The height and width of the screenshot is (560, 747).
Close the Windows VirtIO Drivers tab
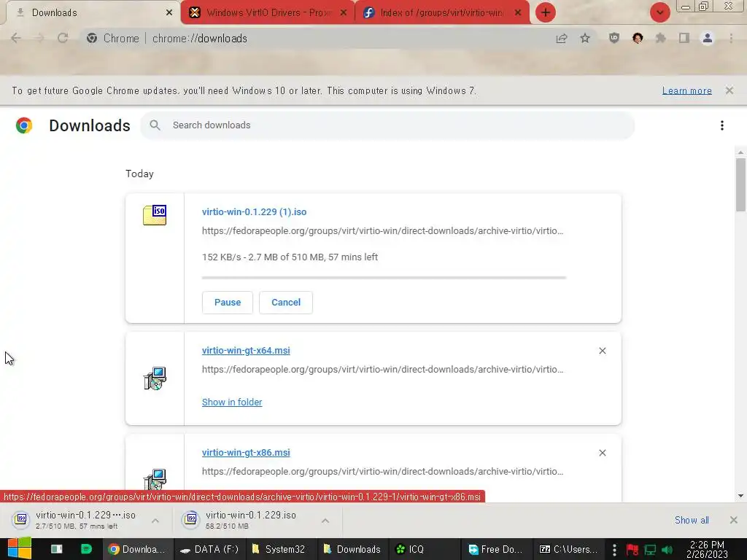tap(343, 13)
